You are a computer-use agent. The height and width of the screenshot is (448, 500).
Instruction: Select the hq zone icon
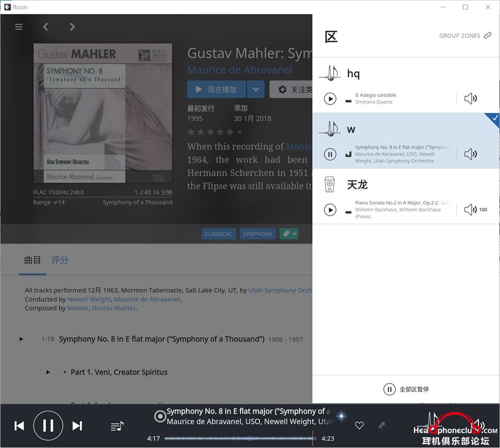coord(330,74)
